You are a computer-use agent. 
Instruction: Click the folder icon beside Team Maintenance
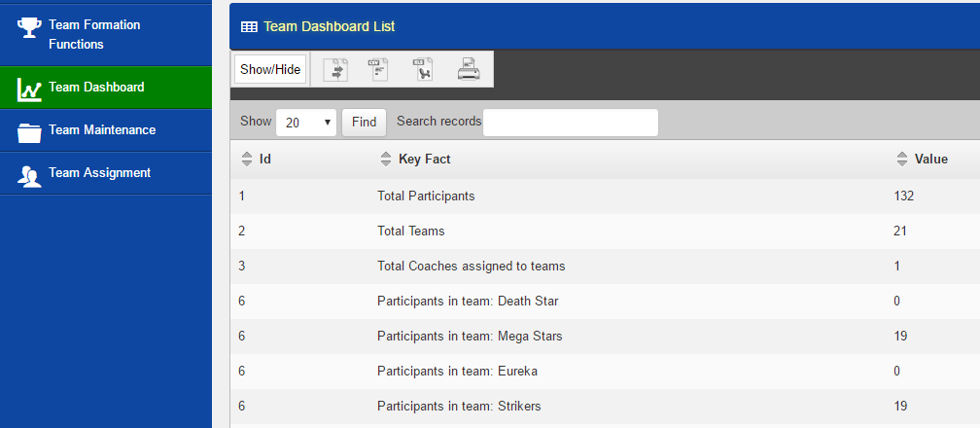(x=29, y=132)
